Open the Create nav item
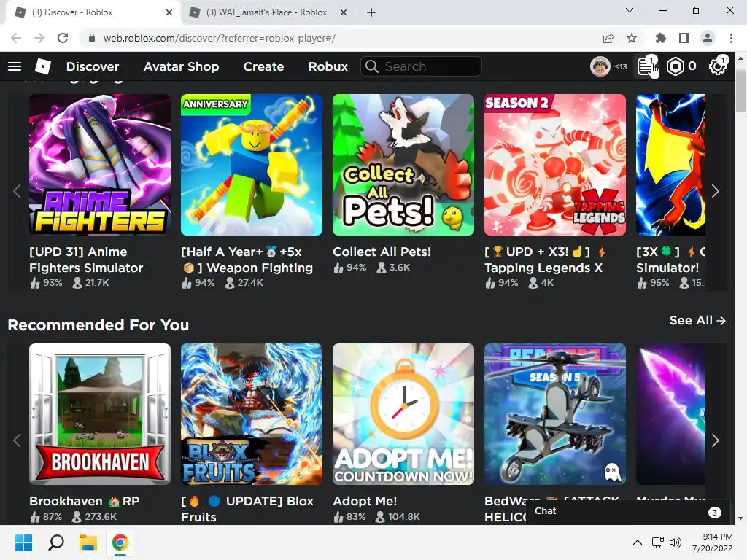Image resolution: width=747 pixels, height=560 pixels. [x=263, y=66]
